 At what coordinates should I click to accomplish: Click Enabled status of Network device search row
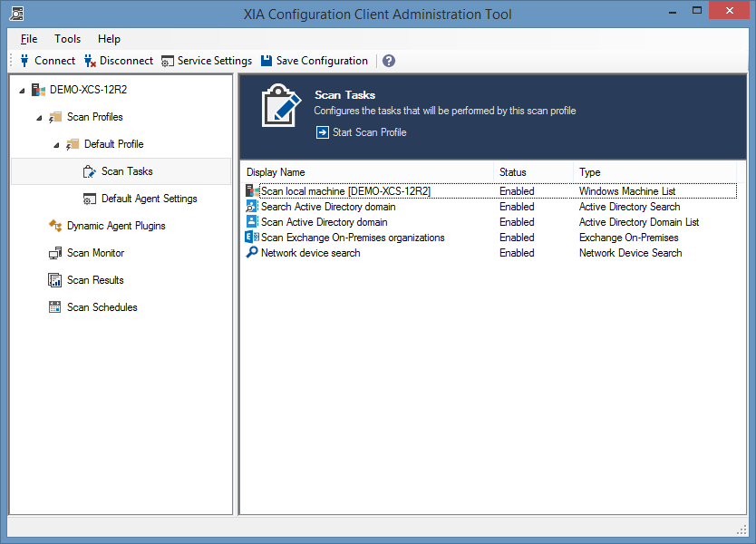pyautogui.click(x=517, y=253)
